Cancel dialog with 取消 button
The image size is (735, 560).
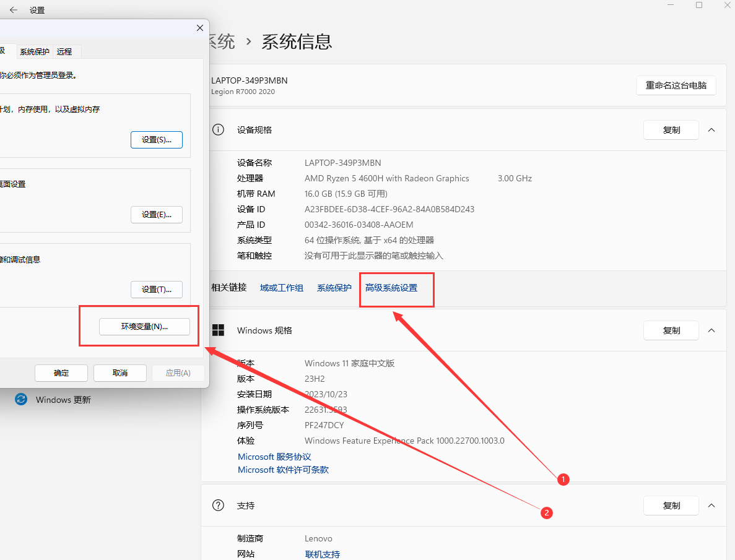(120, 373)
